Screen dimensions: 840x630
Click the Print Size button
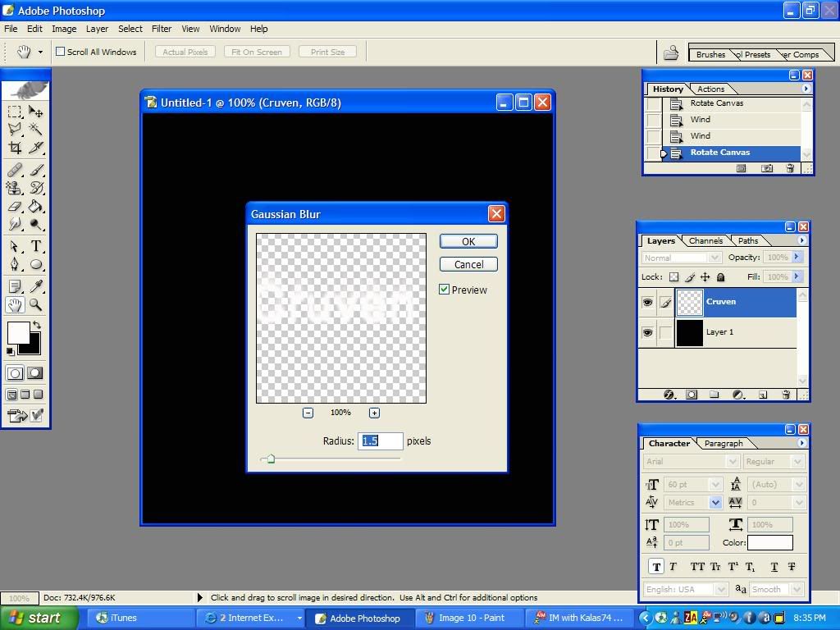coord(327,52)
